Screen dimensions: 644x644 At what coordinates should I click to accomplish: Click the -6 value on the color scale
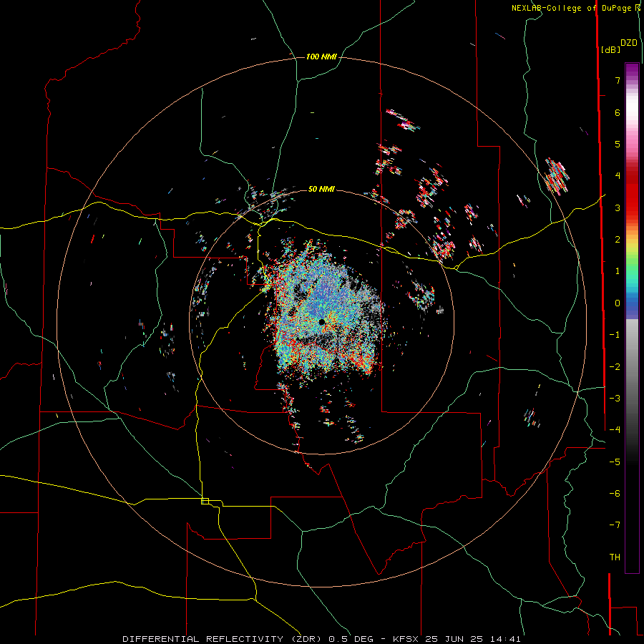point(615,493)
